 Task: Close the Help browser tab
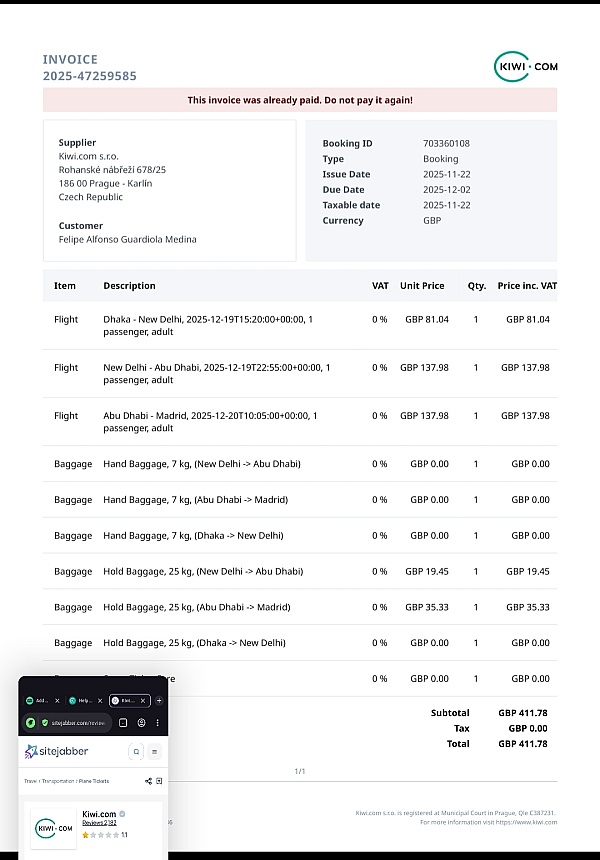tap(100, 701)
